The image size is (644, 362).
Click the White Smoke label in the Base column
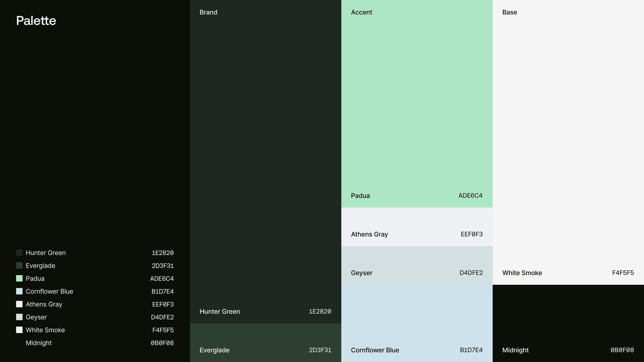[522, 273]
